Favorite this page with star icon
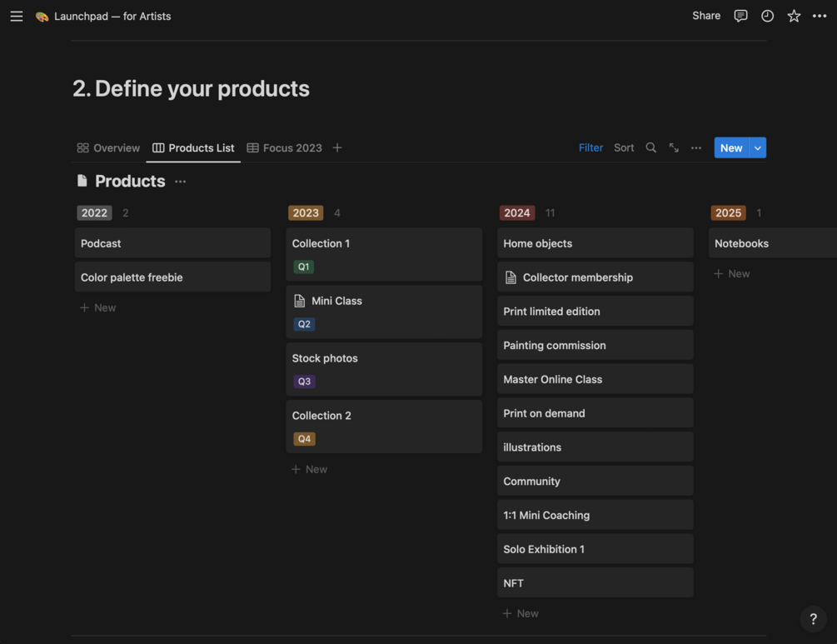837x644 pixels. [x=794, y=16]
